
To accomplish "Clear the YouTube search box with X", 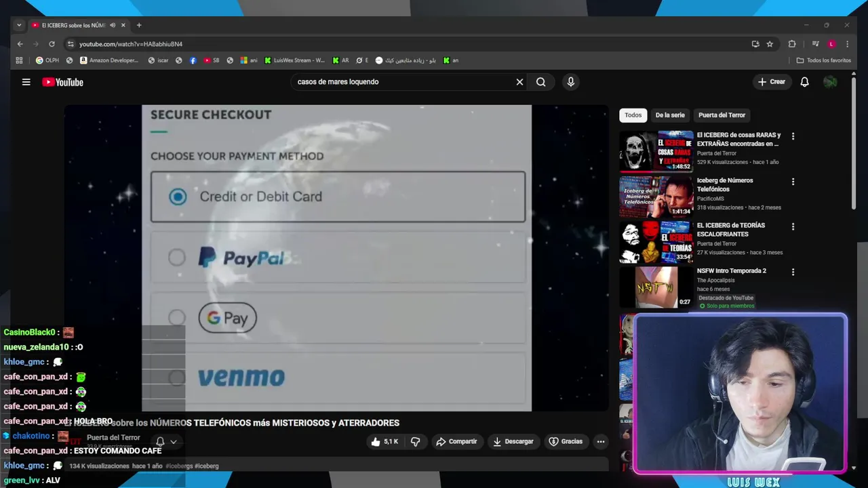I will pyautogui.click(x=519, y=82).
